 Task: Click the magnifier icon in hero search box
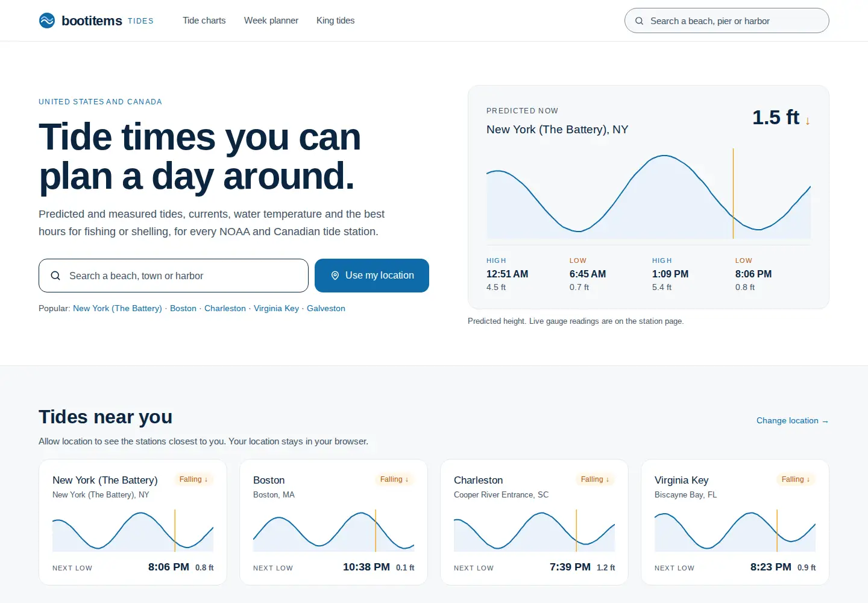point(55,276)
